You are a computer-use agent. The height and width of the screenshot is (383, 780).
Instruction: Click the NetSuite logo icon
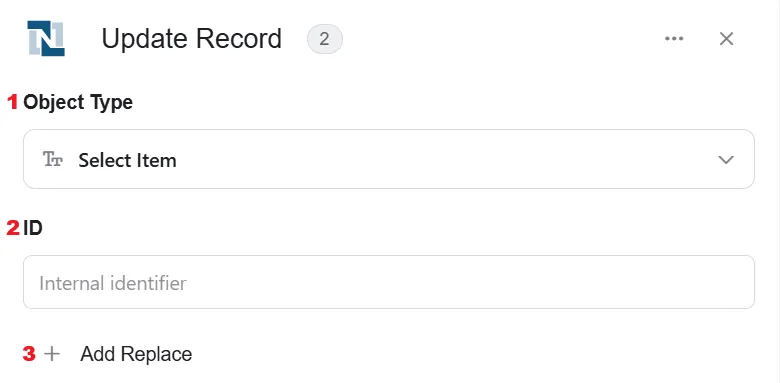(x=46, y=38)
